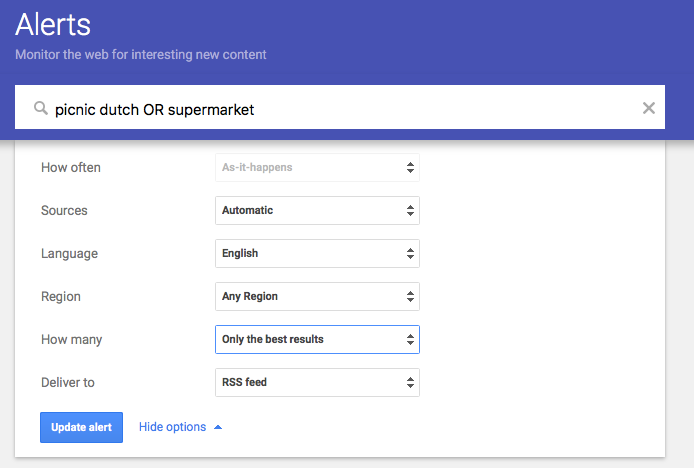
Task: Click the Alerts page heading
Action: [x=53, y=25]
